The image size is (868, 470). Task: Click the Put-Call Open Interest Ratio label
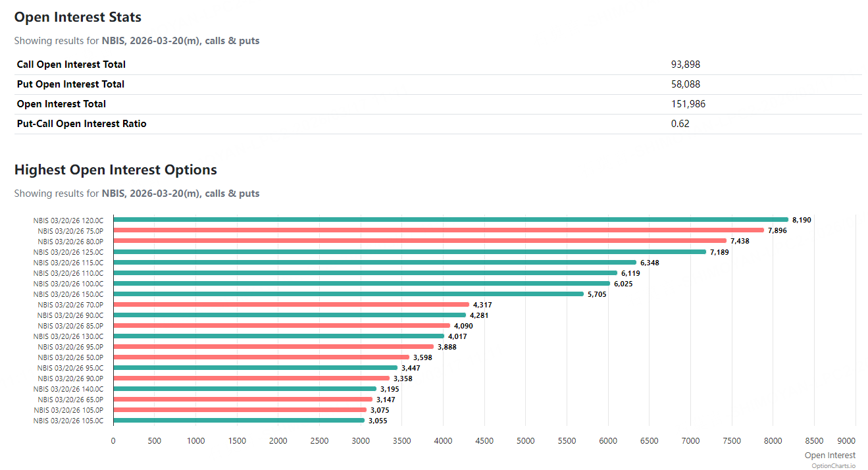[x=82, y=124]
